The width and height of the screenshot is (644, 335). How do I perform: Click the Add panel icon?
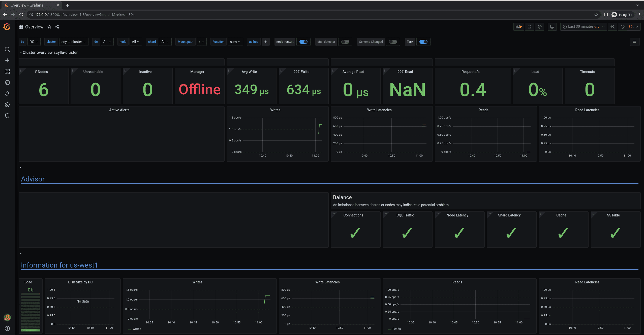(x=518, y=27)
